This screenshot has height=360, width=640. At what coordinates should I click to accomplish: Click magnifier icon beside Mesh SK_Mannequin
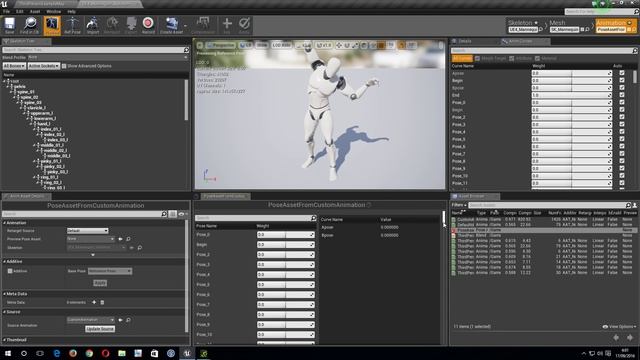[x=587, y=29]
